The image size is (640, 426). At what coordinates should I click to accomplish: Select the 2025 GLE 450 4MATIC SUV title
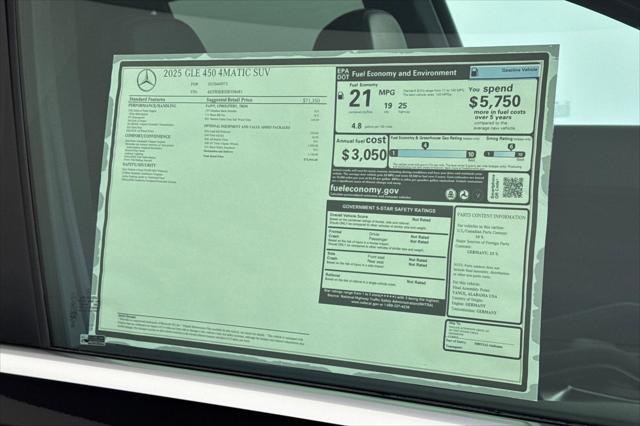tap(217, 73)
